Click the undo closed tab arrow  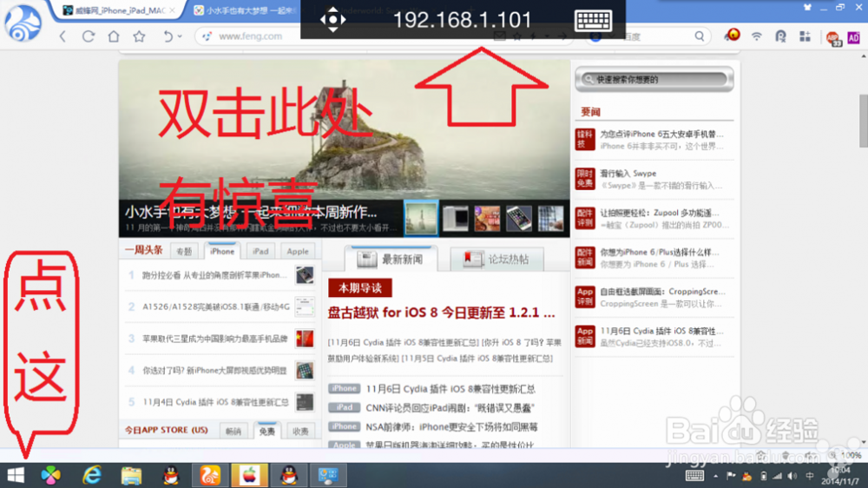(168, 36)
